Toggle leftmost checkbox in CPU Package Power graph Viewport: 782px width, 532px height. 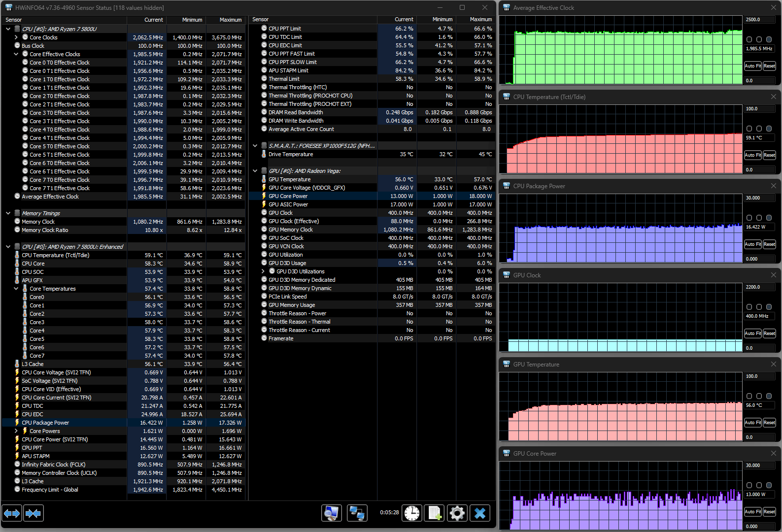(749, 218)
